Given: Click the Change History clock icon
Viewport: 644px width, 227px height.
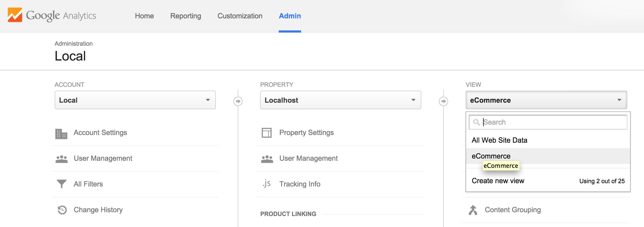Looking at the screenshot, I should click(62, 210).
